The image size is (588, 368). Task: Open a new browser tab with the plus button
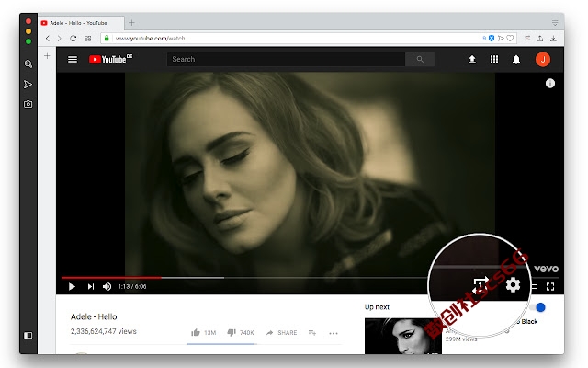pos(131,22)
